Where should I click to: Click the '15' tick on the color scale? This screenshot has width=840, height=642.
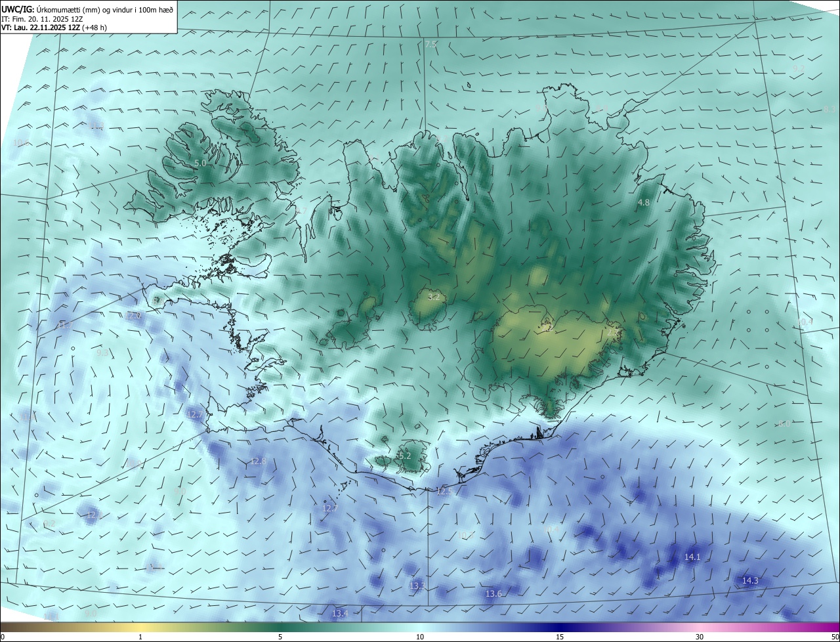point(560,637)
